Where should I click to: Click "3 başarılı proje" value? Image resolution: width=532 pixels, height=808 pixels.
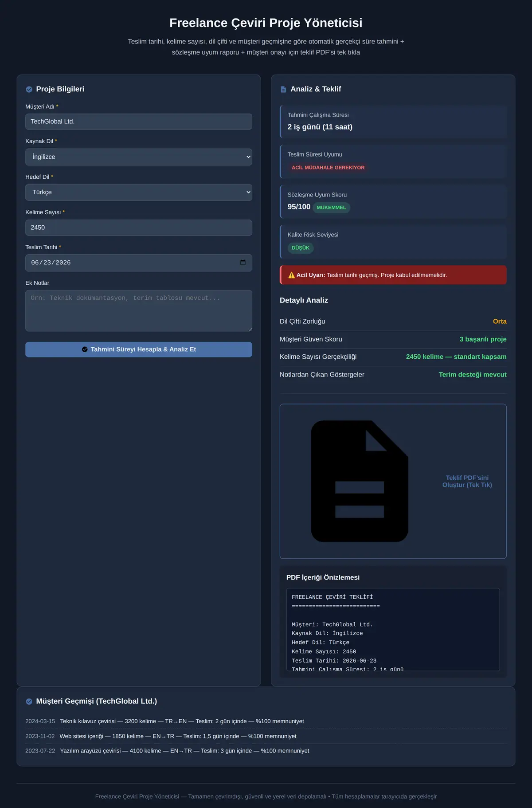(x=483, y=339)
